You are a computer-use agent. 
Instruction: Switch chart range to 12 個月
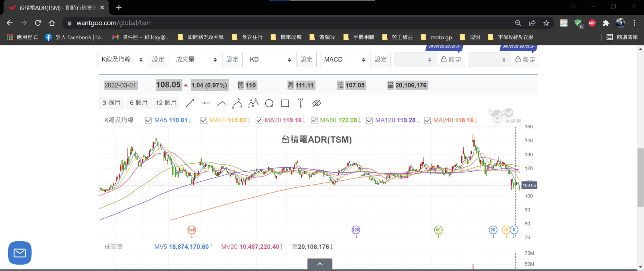[166, 103]
